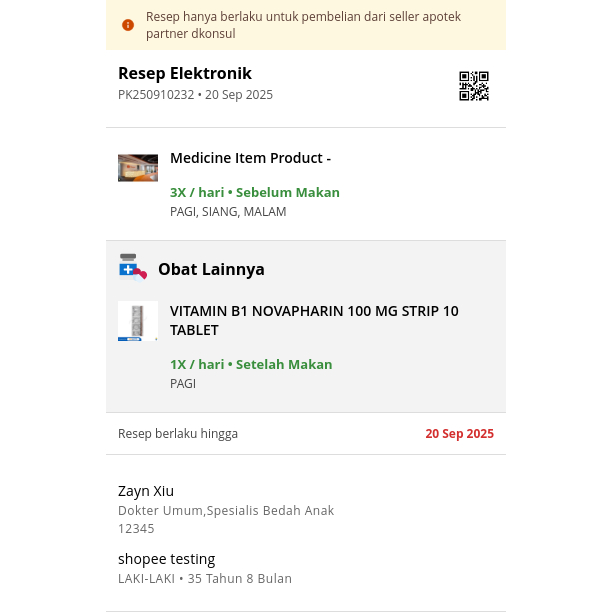The width and height of the screenshot is (612, 612).
Task: Click the orange info warning icon
Action: (x=128, y=25)
